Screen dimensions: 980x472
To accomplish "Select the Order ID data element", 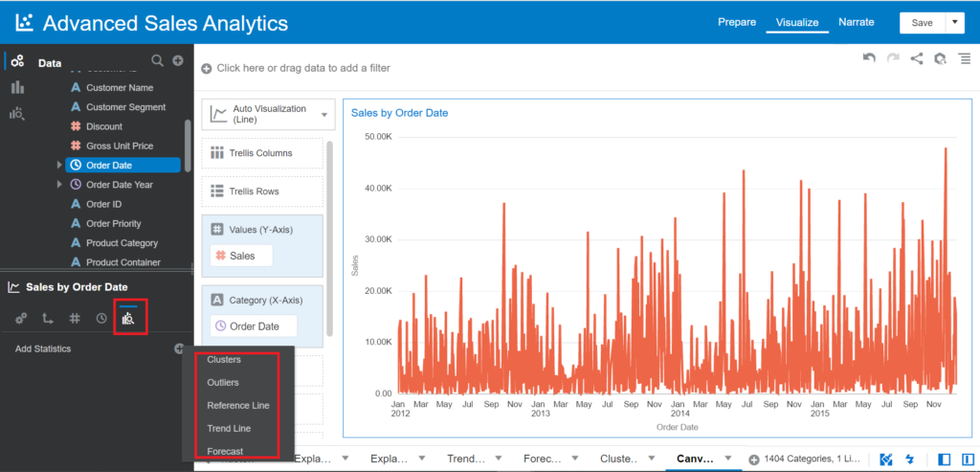I will click(103, 204).
